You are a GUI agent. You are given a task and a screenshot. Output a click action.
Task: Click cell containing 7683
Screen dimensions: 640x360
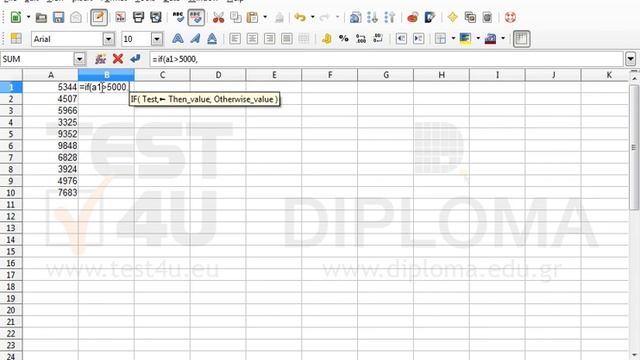click(x=50, y=193)
